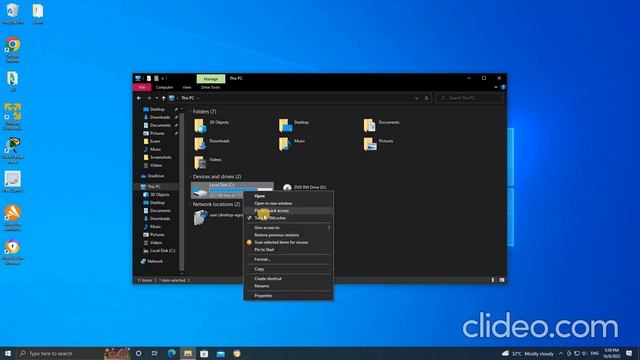
Task: Switch to the Computer ribbon tab
Action: coord(164,87)
